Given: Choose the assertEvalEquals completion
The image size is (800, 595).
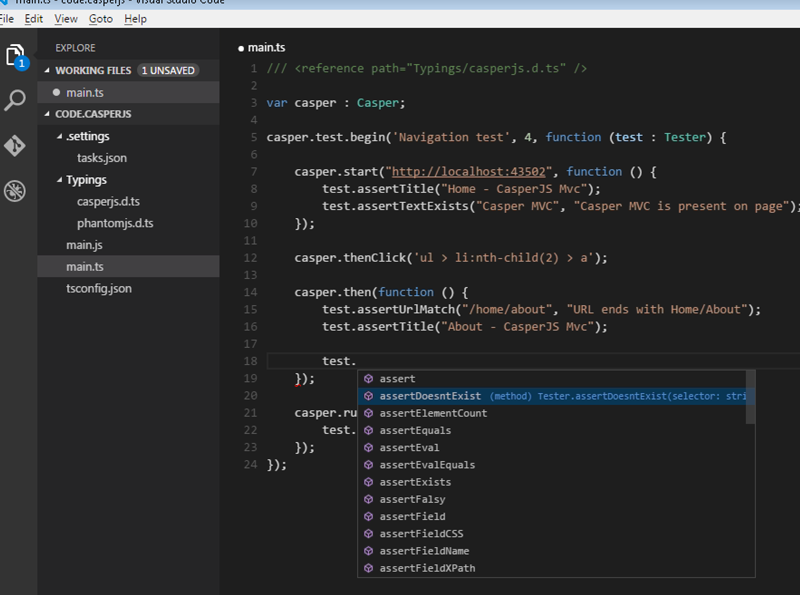Looking at the screenshot, I should (552, 465).
